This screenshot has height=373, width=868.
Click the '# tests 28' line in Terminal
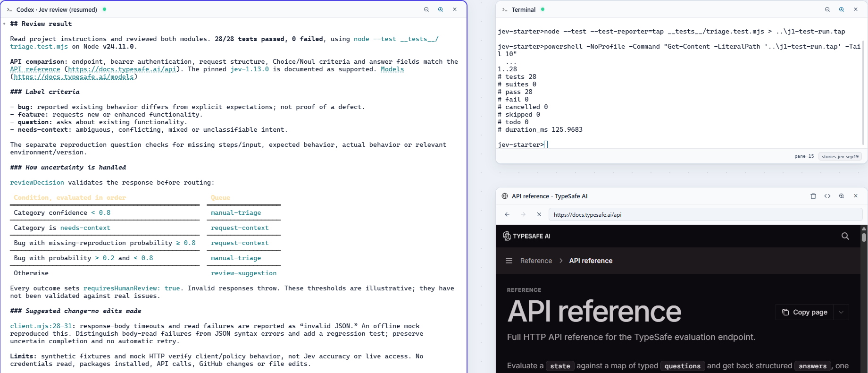point(517,77)
